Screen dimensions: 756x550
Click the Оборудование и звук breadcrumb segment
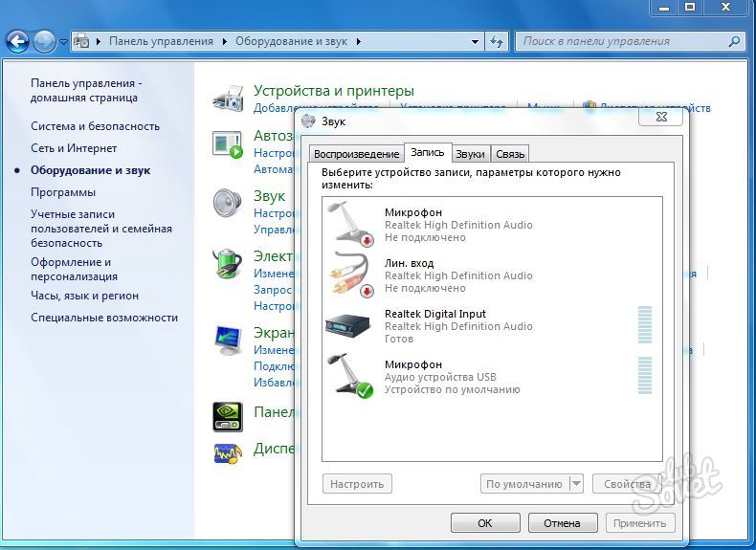coord(291,41)
